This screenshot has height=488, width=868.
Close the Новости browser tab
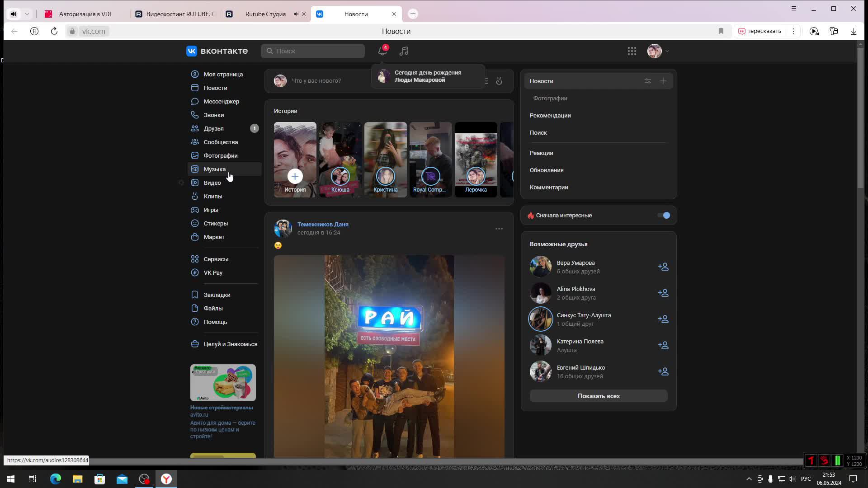394,14
